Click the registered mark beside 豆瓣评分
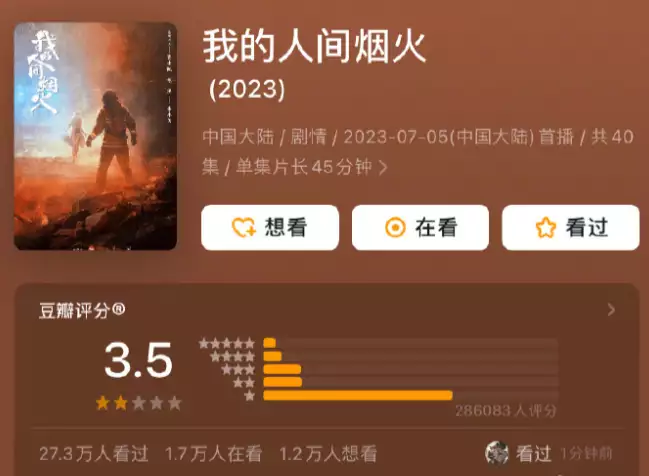 coord(118,309)
